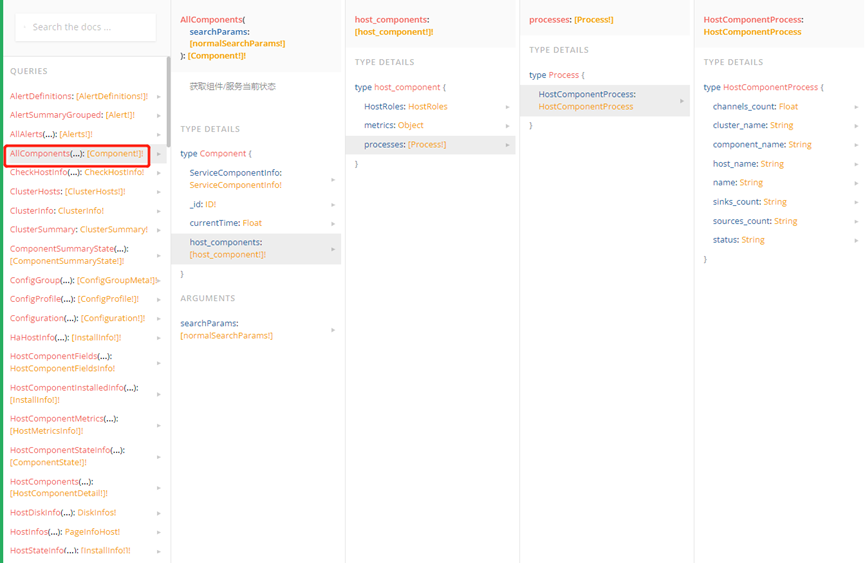Select the ConfigProfile query
The image size is (865, 563).
point(74,299)
